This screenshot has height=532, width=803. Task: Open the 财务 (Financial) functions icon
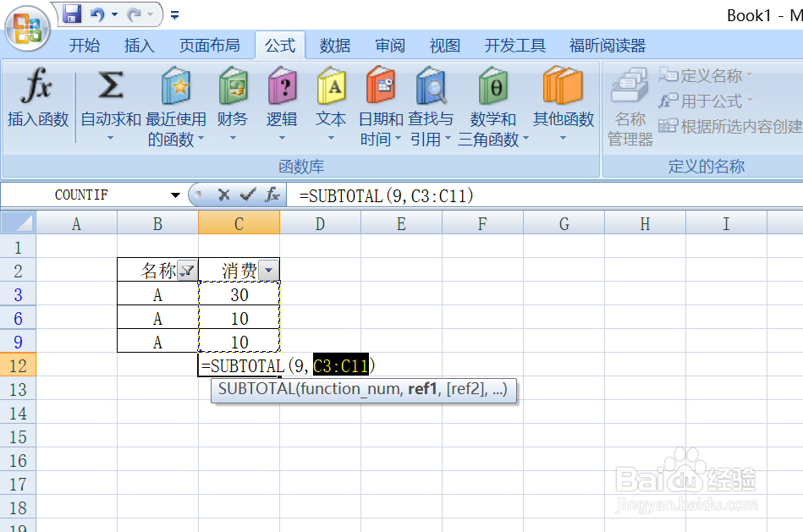pos(232,85)
